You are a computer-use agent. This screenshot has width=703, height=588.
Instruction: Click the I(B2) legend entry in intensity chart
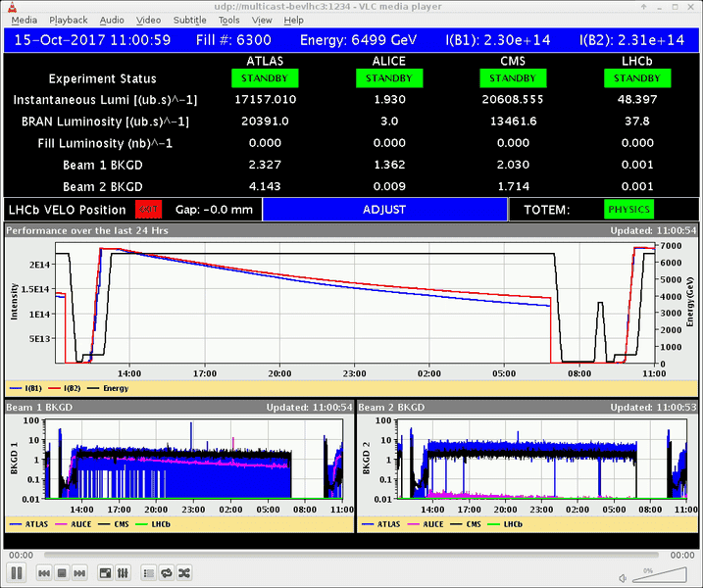pyautogui.click(x=65, y=388)
